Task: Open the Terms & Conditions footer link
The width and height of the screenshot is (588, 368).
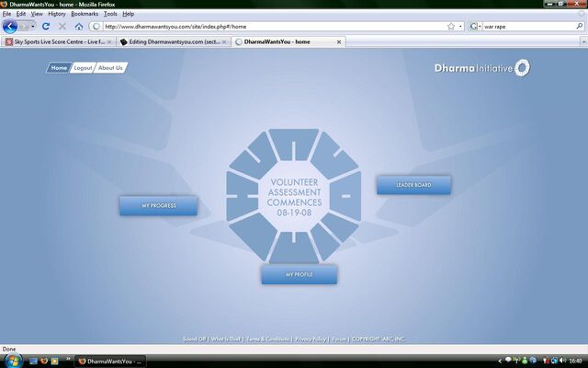Action: [267, 339]
